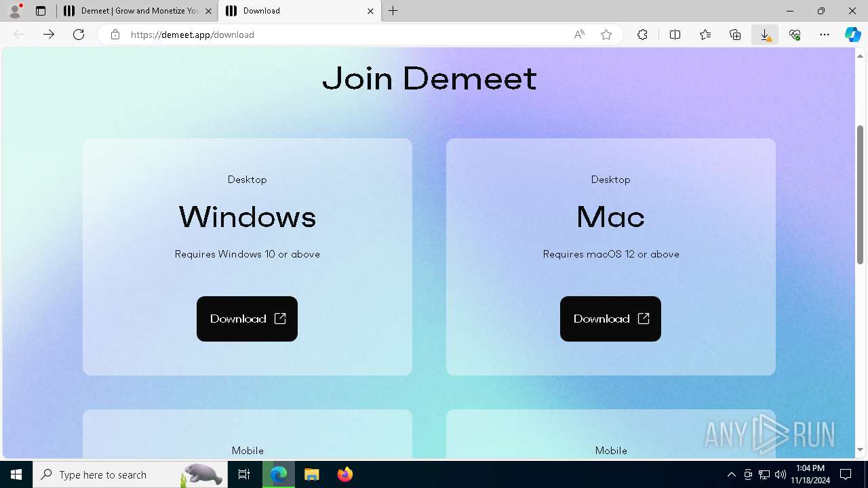Image resolution: width=868 pixels, height=488 pixels.
Task: Click the Join Demeet heading
Action: [x=430, y=79]
